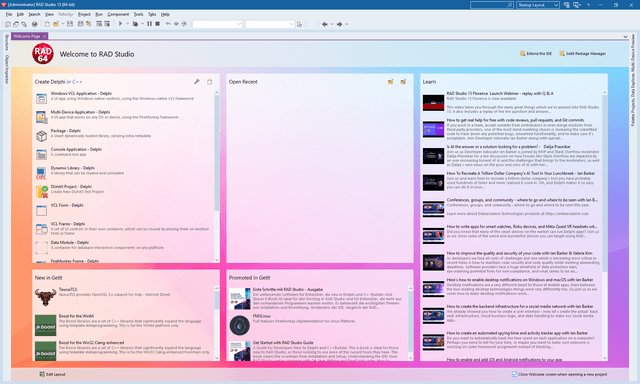Click the new-items icon beside the wrench
Screen dimensions: 640x384
tap(209, 82)
